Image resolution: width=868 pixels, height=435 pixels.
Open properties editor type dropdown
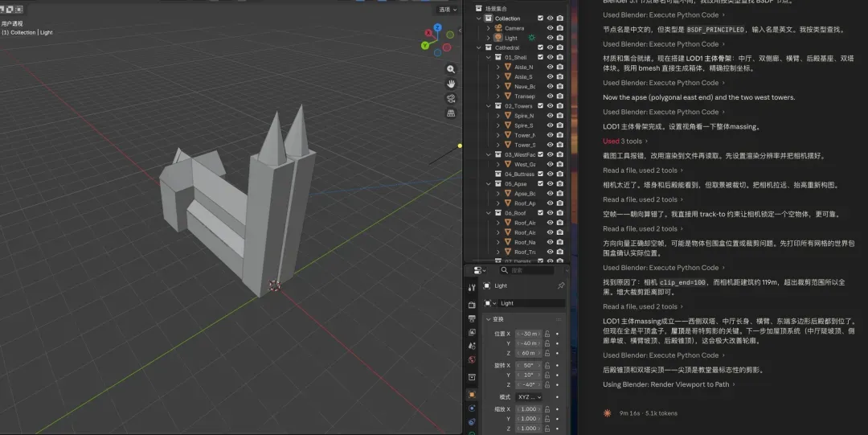(x=479, y=270)
